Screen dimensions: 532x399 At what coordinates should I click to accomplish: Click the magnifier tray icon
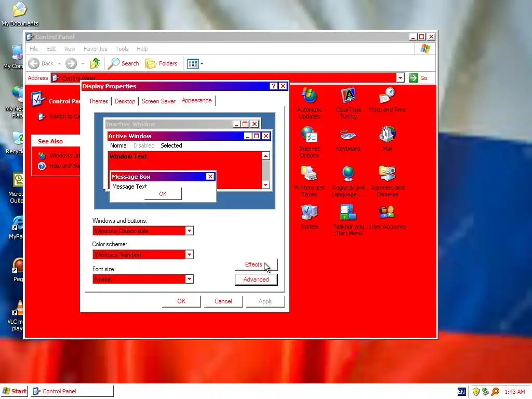[495, 392]
